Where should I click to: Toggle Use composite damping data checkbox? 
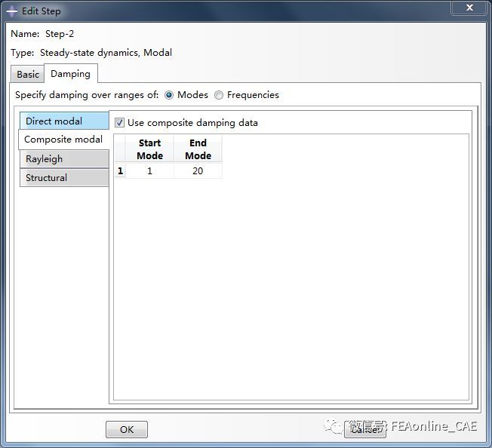119,122
